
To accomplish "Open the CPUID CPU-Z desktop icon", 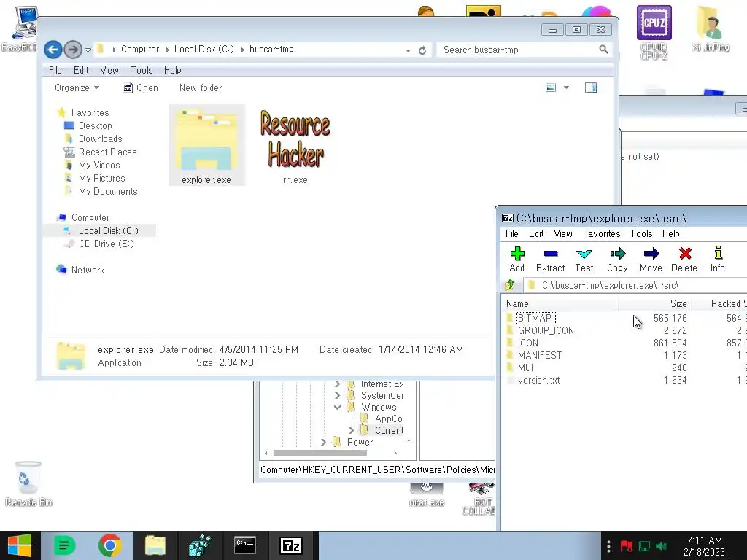I will [654, 32].
